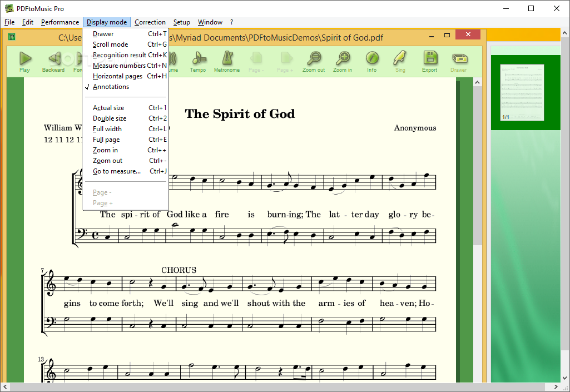Maximize the Spirit of God document window

click(x=447, y=35)
